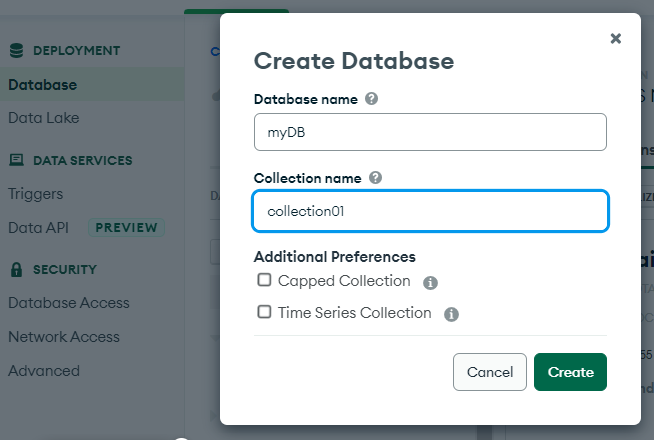Screen dimensions: 654x440
Task: Close the Create Database dialog
Action: pos(615,39)
